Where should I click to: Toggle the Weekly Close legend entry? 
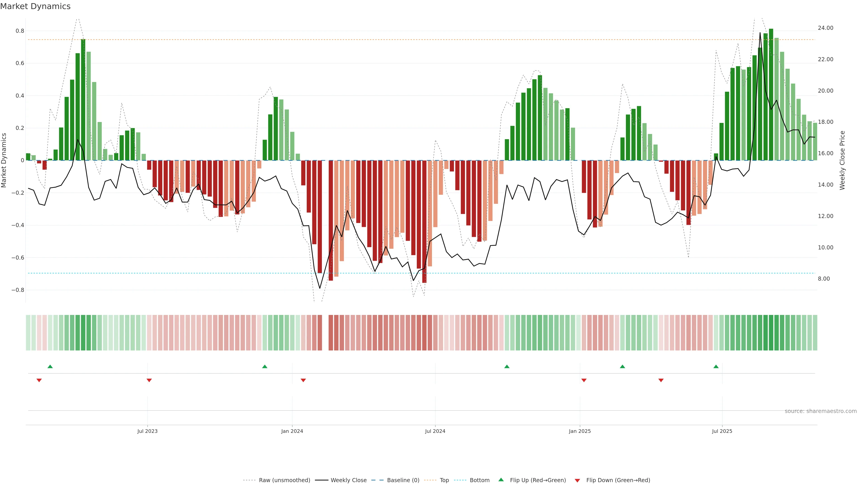(x=348, y=480)
